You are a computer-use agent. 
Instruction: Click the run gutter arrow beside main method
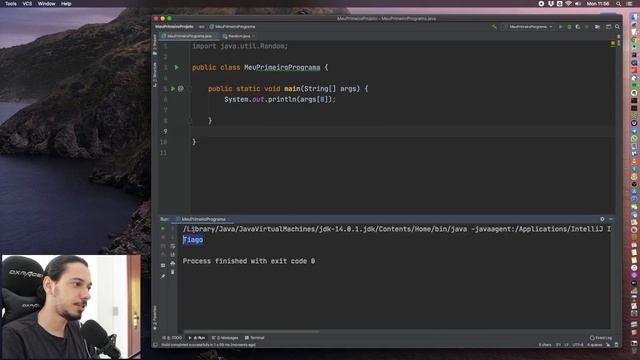click(173, 89)
